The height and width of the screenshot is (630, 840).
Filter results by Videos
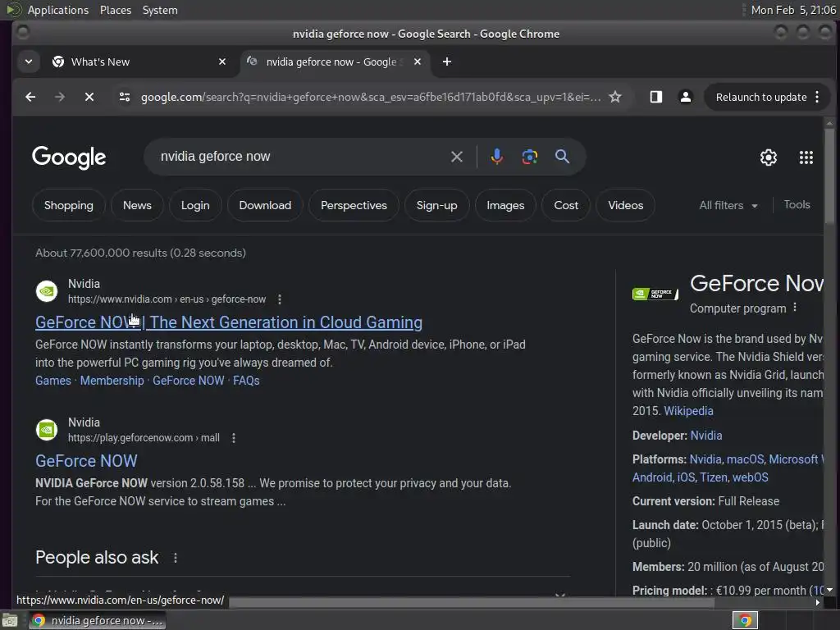click(626, 205)
